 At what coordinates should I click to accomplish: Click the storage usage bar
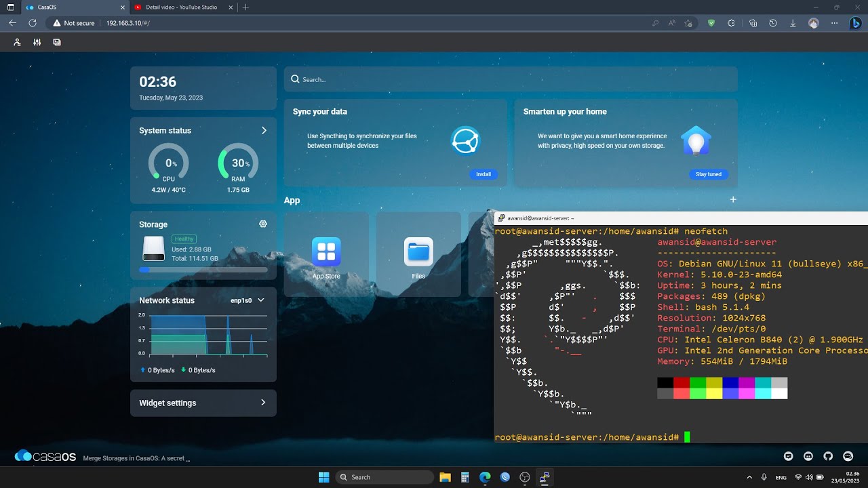pyautogui.click(x=203, y=270)
